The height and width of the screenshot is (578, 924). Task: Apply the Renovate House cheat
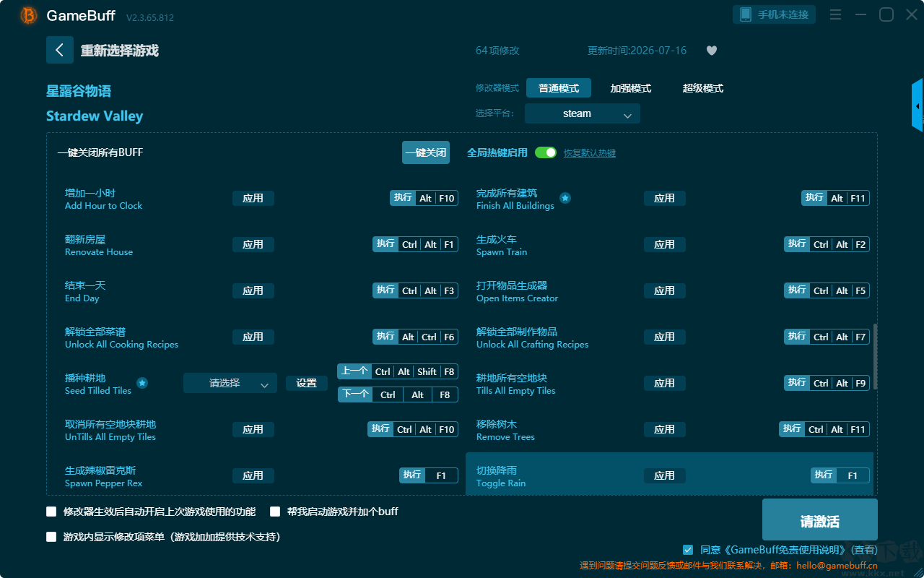pyautogui.click(x=253, y=244)
